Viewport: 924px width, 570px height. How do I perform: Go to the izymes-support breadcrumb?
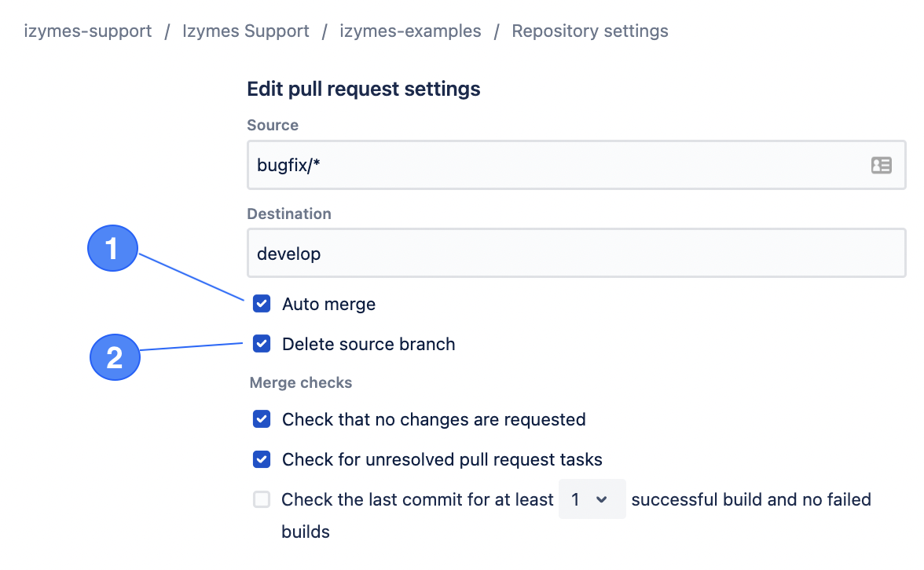(x=88, y=31)
